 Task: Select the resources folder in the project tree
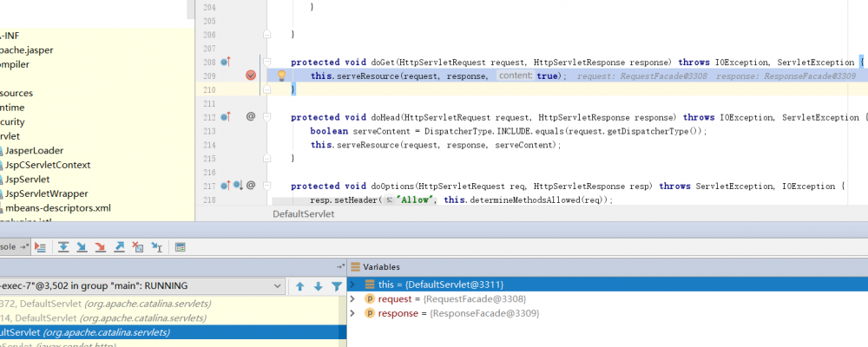tap(16, 93)
